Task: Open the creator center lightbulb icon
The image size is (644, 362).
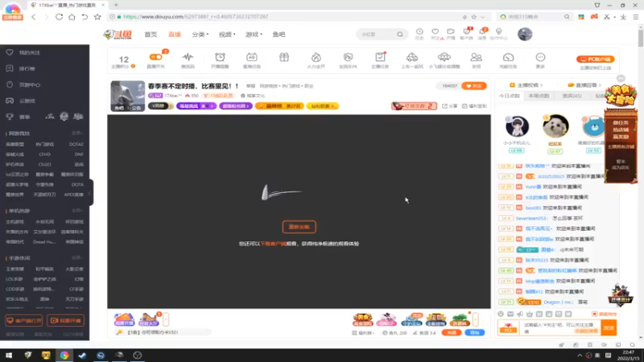Action: click(499, 34)
